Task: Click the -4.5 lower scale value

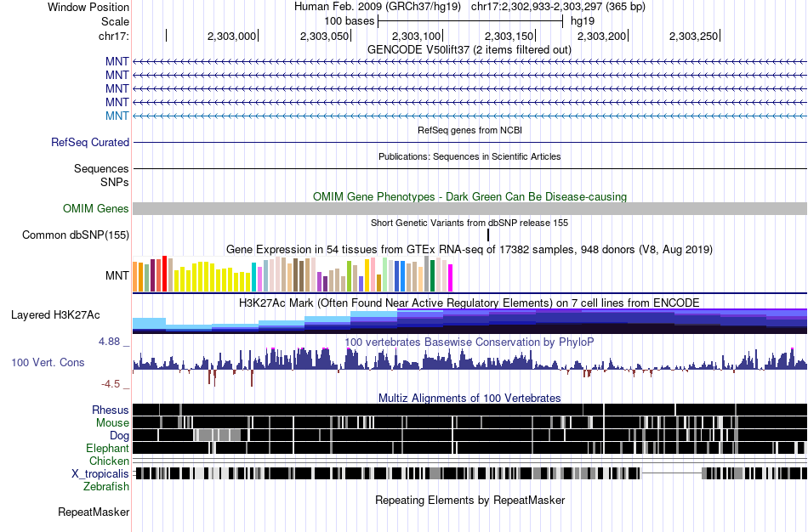Action: [x=111, y=384]
